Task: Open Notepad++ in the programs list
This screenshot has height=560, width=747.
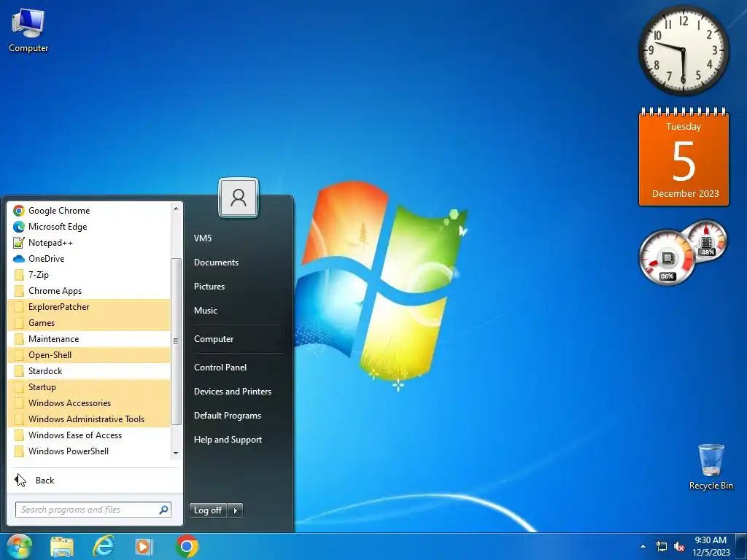Action: 89,243
